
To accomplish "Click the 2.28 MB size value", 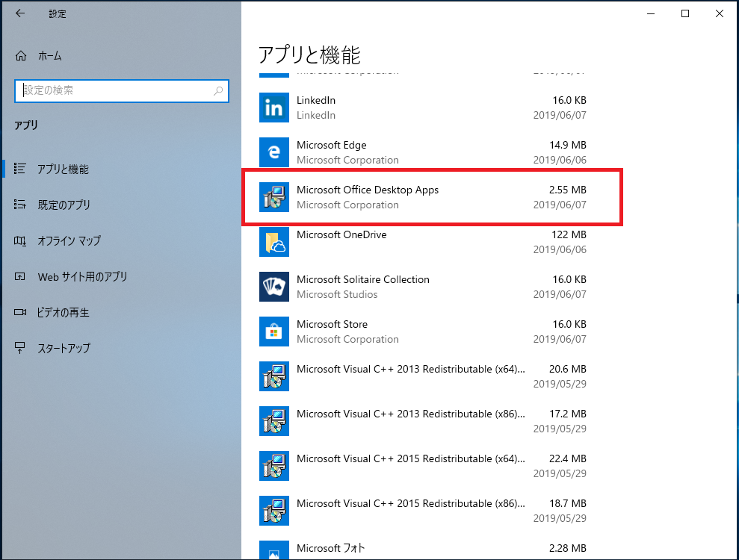I will [x=567, y=548].
